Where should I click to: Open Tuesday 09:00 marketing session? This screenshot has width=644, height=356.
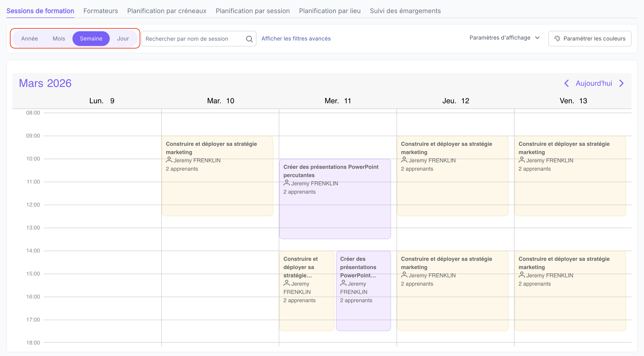pyautogui.click(x=217, y=176)
